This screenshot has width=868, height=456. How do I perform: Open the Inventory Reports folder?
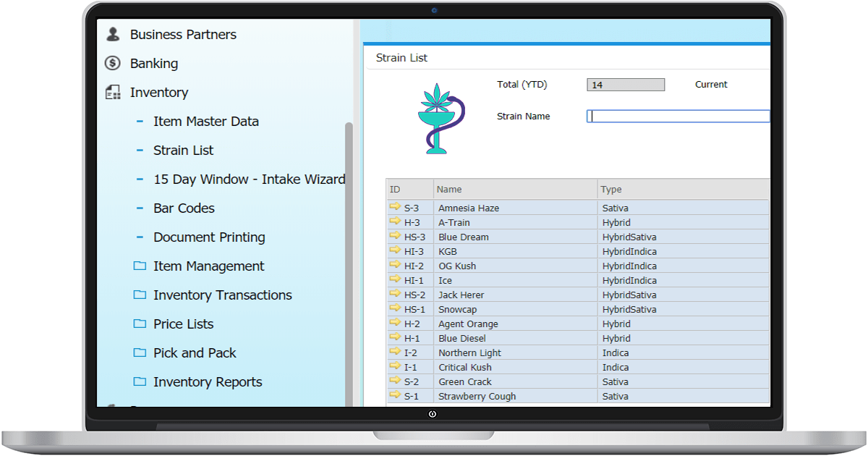point(208,382)
